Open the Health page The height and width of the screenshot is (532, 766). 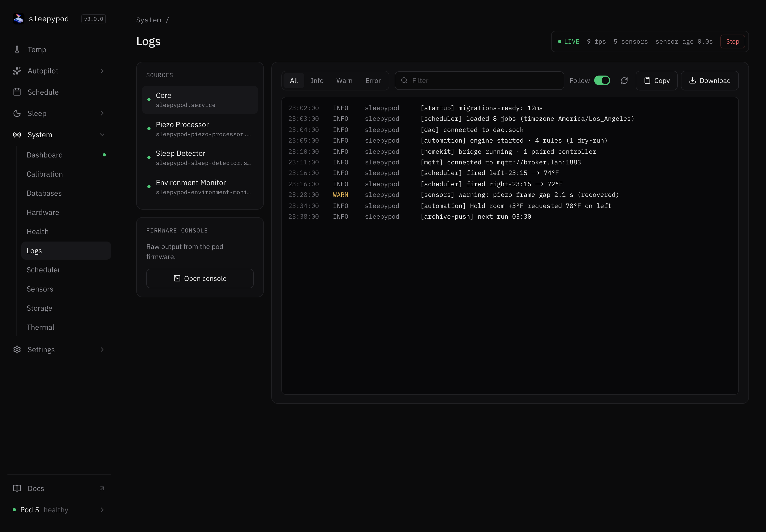(66, 231)
